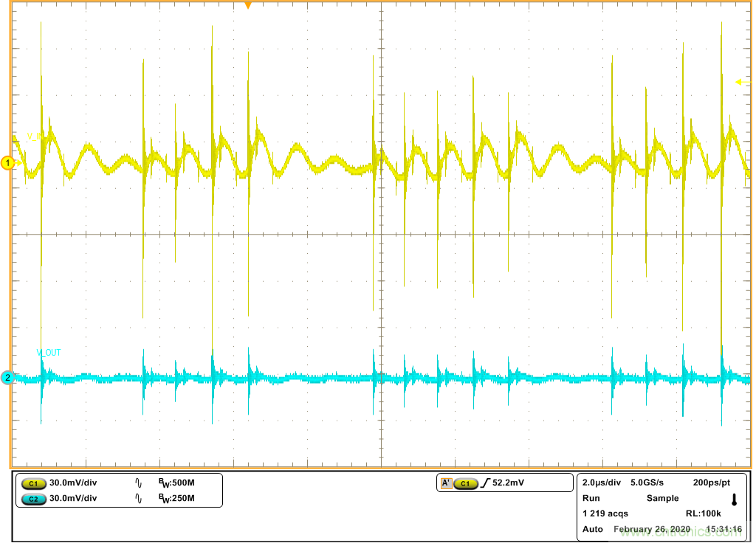Select the cyan V_OUT waveform label
The height and width of the screenshot is (543, 756).
(49, 353)
